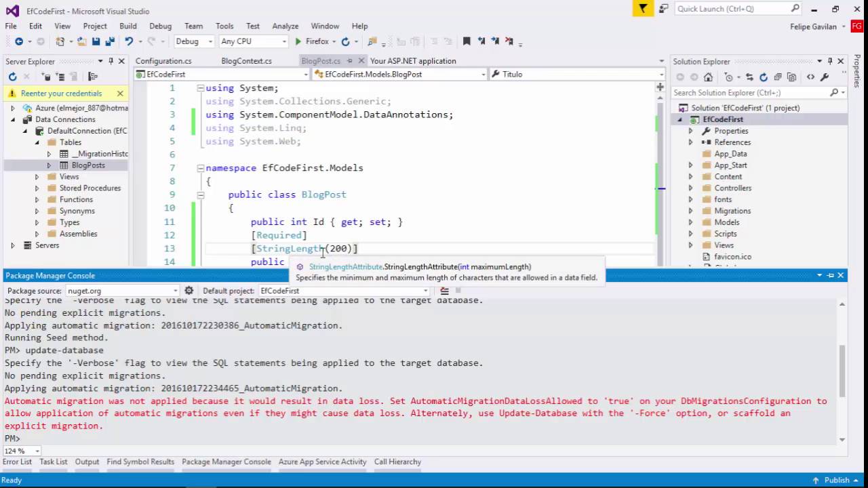Start debugging with the green play button
The height and width of the screenshot is (488, 868).
click(298, 41)
